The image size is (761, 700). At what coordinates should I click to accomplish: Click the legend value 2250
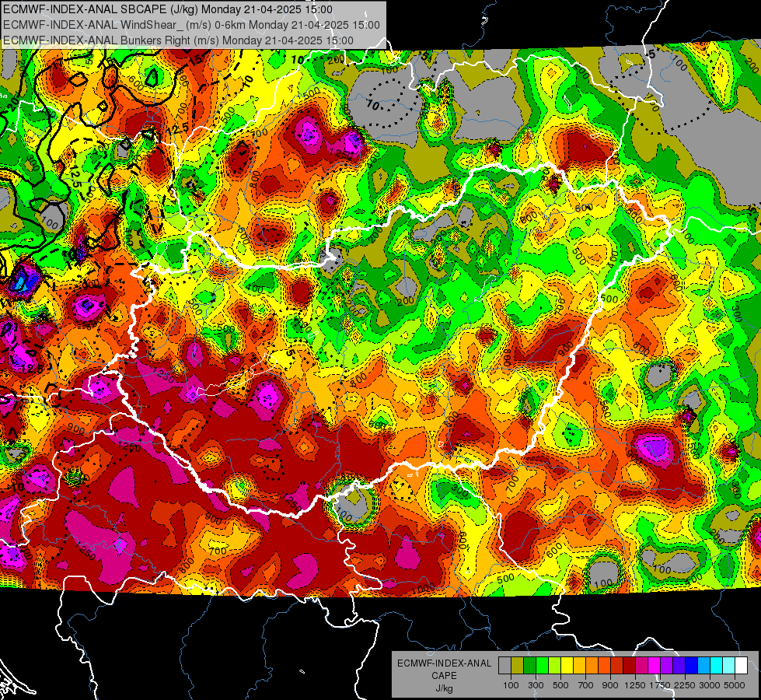point(685,685)
